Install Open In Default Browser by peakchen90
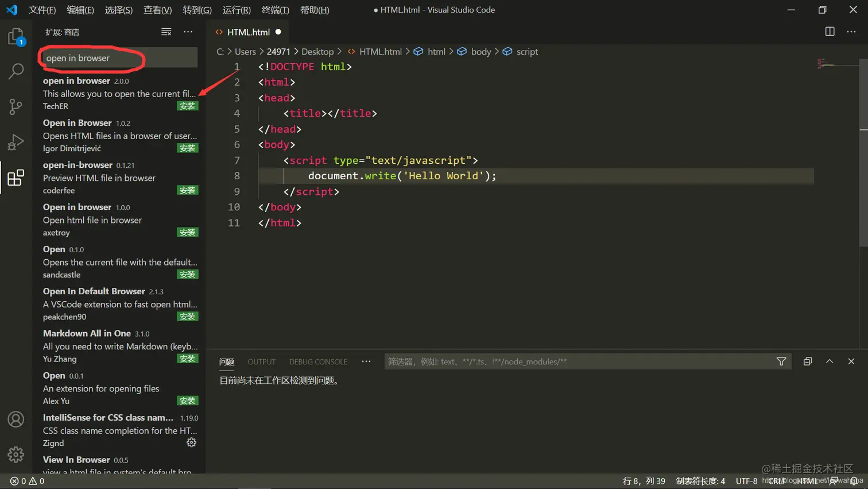This screenshot has height=489, width=868. click(188, 317)
